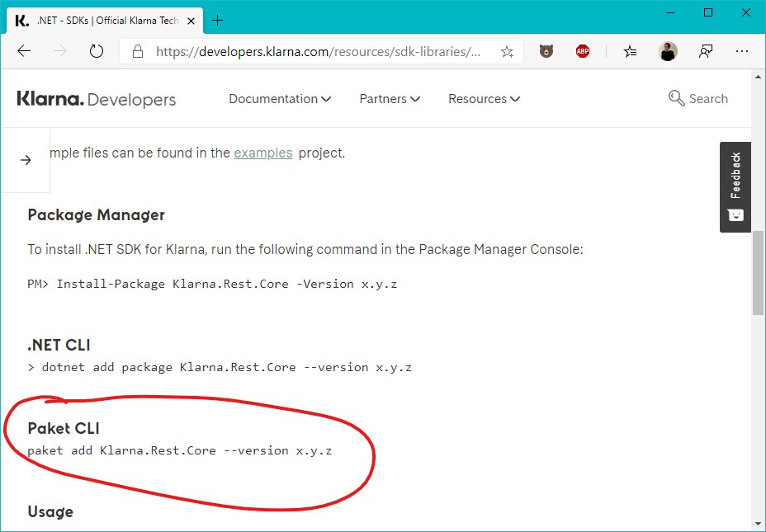Viewport: 766px width, 532px height.
Task: Open the favorites list icon
Action: click(x=630, y=51)
